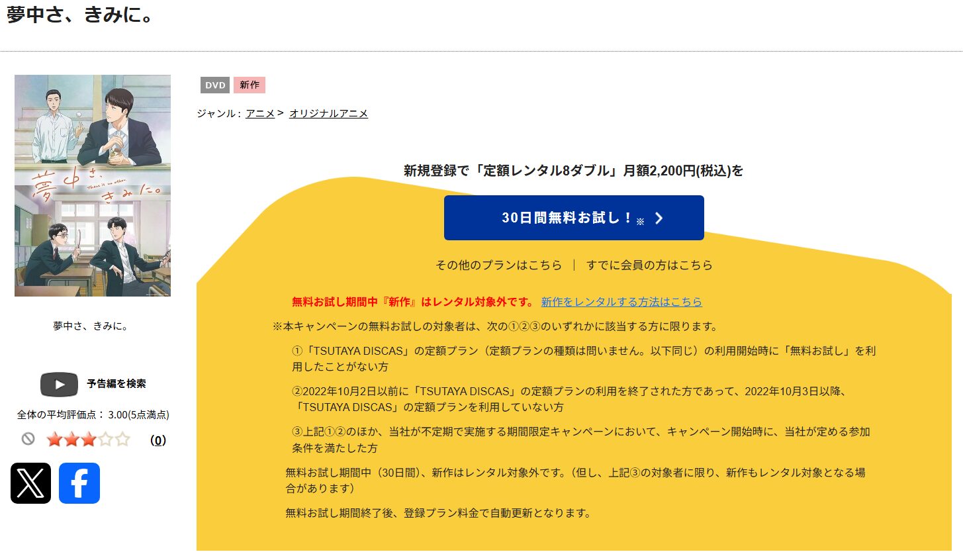Open the 夢中さ、きみに。 cover thumbnail

pyautogui.click(x=92, y=186)
